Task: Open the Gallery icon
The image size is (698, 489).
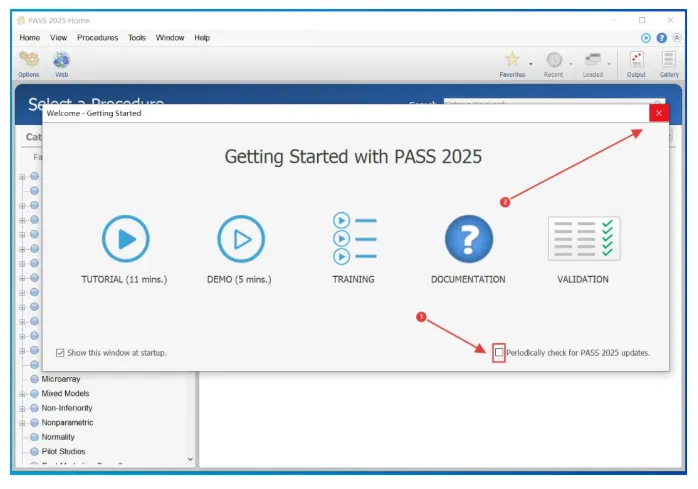Action: point(669,59)
